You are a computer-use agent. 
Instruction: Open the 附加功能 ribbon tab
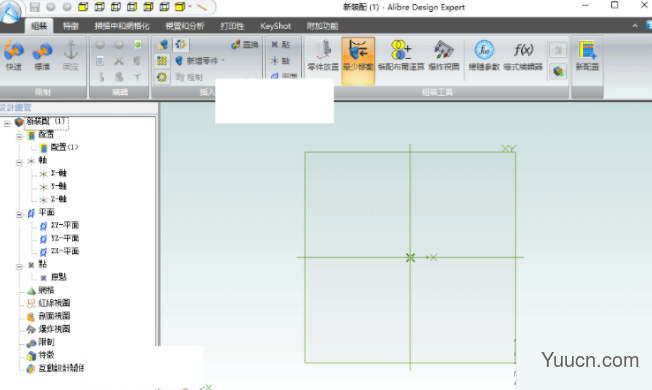(322, 26)
